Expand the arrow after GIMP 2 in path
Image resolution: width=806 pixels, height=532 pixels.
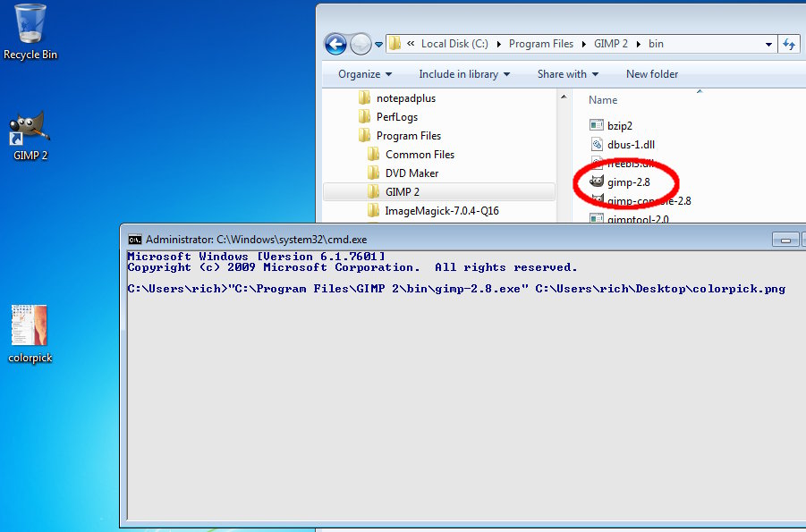tap(639, 44)
